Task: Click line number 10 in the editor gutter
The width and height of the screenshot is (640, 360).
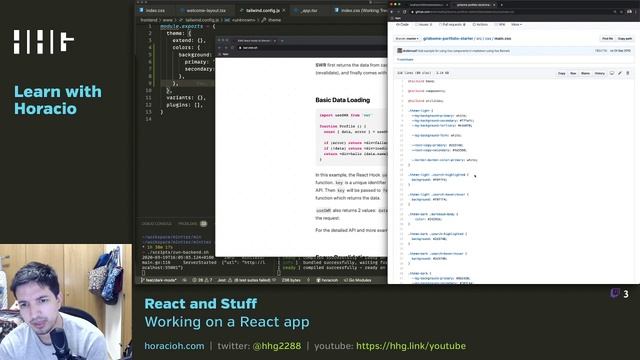Action: pyautogui.click(x=149, y=91)
